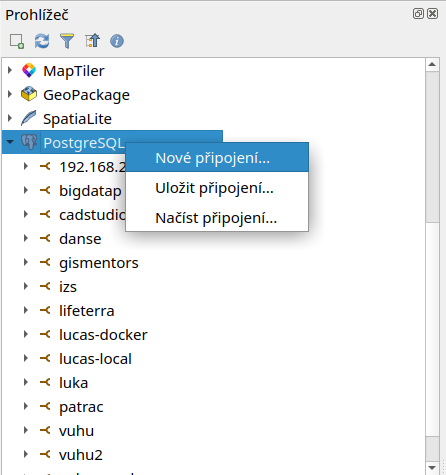The height and width of the screenshot is (475, 446).
Task: Click the PostgreSQL elephant icon
Action: tap(29, 142)
